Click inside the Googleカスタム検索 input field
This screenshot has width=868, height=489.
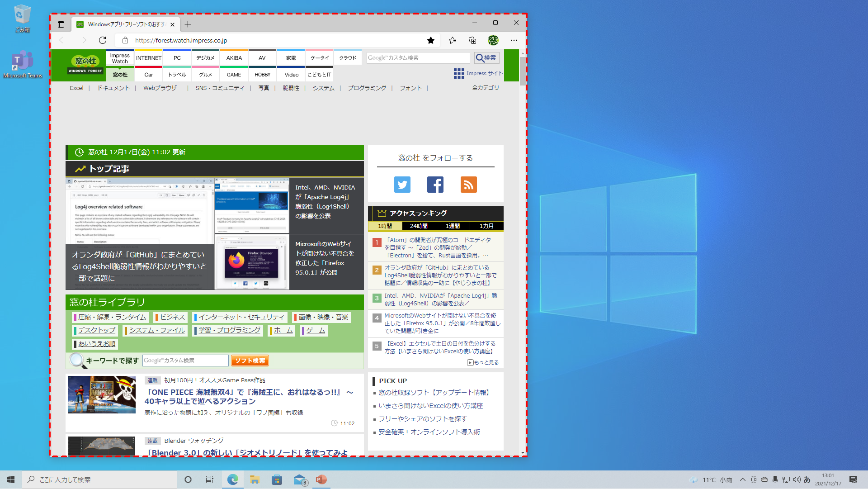[x=416, y=57]
